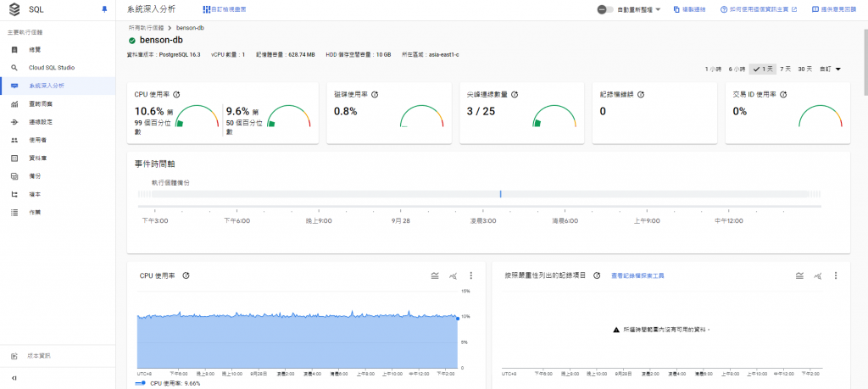This screenshot has height=389, width=868.
Task: Select the 7 天 time range
Action: 785,69
